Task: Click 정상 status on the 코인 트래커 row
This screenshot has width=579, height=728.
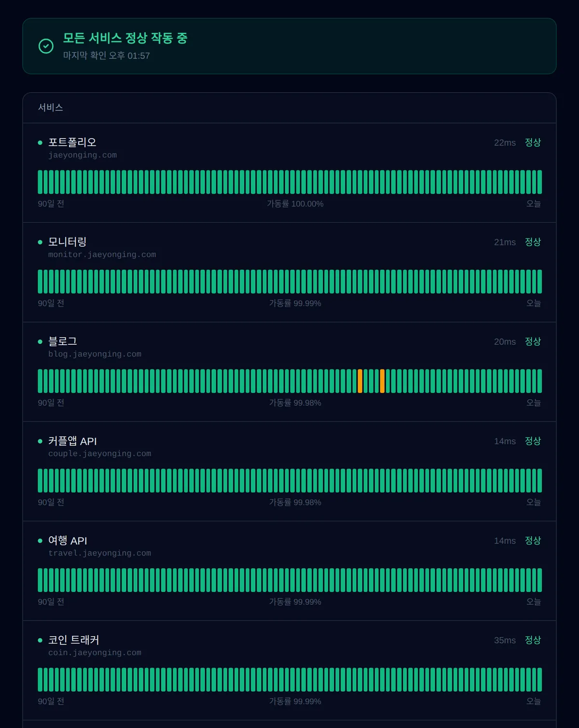Action: (x=533, y=640)
